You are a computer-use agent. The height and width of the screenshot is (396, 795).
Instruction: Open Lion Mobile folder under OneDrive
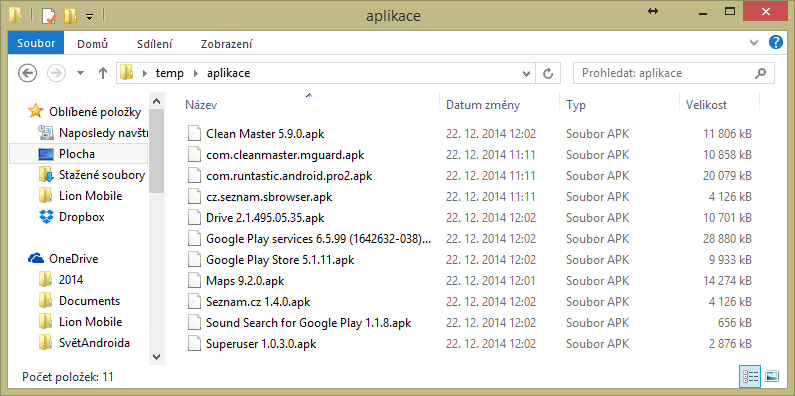pyautogui.click(x=90, y=322)
